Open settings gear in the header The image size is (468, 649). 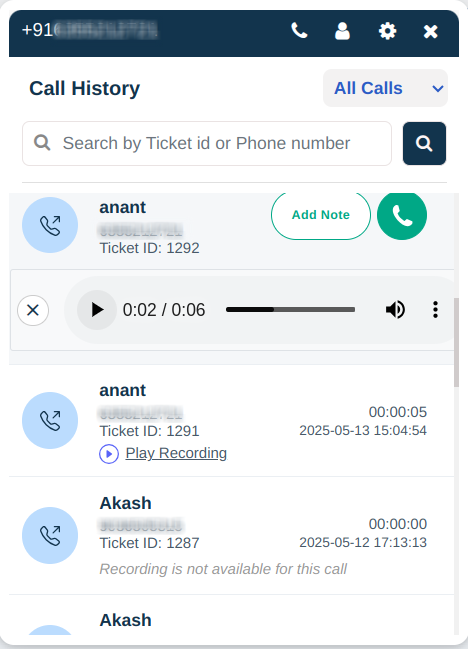[x=387, y=31]
